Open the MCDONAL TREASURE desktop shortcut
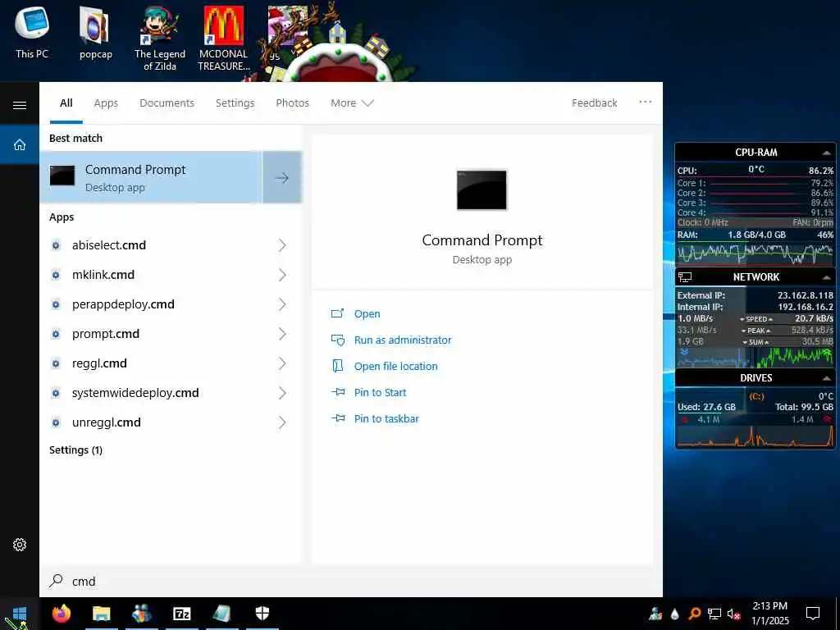Viewport: 840px width, 630px height. coord(223,39)
